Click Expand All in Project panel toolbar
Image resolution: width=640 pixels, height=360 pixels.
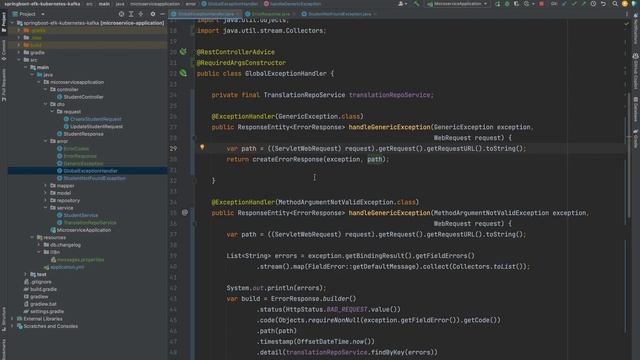tap(131, 14)
